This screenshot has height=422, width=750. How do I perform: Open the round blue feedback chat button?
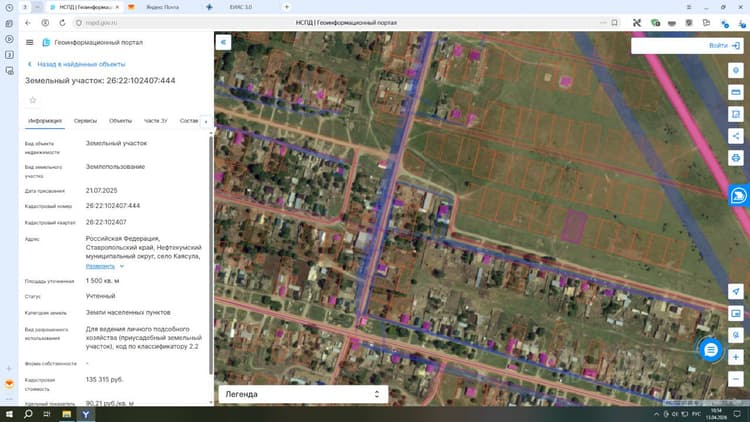711,350
